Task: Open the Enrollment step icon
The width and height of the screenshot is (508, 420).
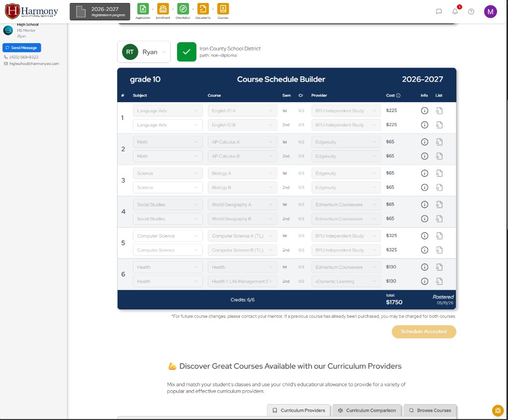Action: (x=163, y=9)
